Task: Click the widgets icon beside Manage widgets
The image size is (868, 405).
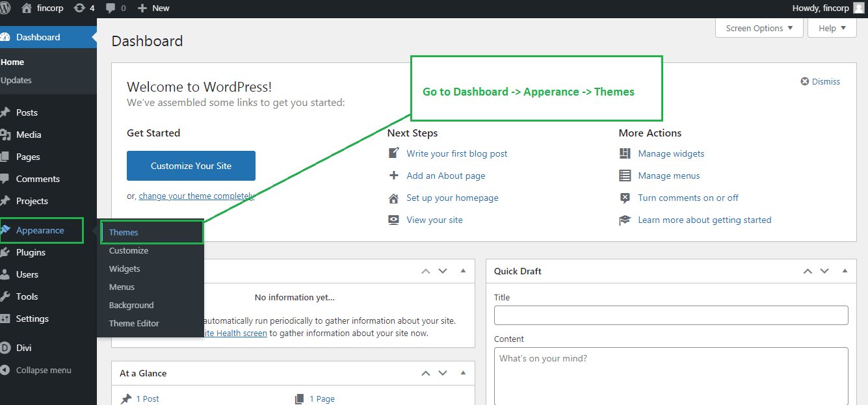Action: [x=625, y=153]
